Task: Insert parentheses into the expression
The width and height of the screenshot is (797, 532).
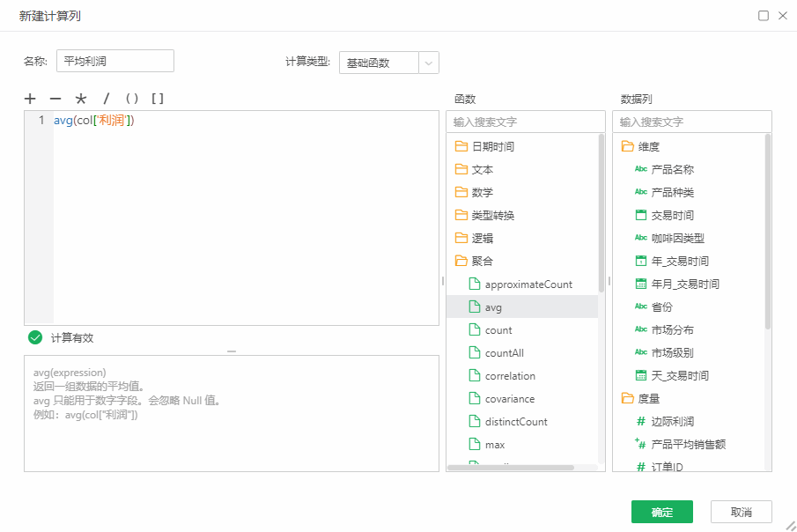Action: click(132, 99)
